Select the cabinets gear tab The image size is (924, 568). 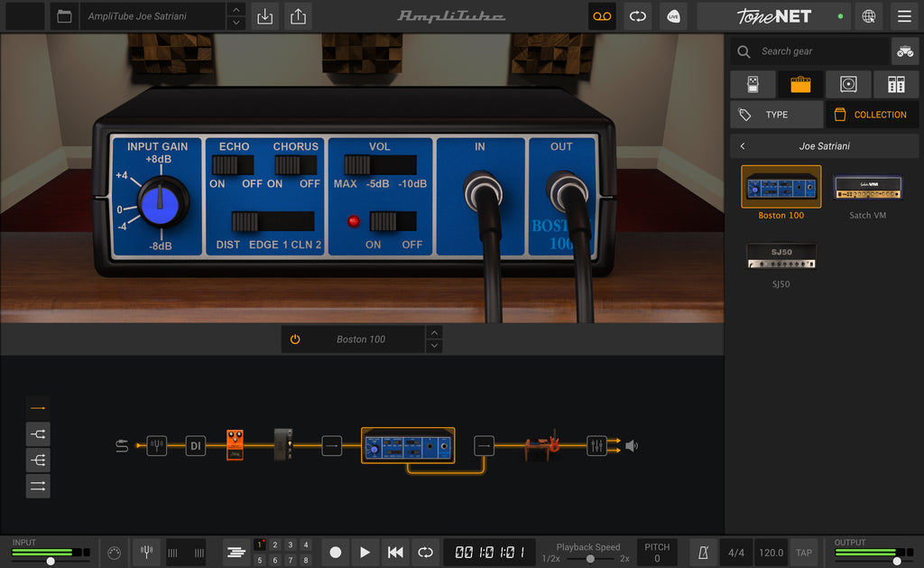click(848, 84)
